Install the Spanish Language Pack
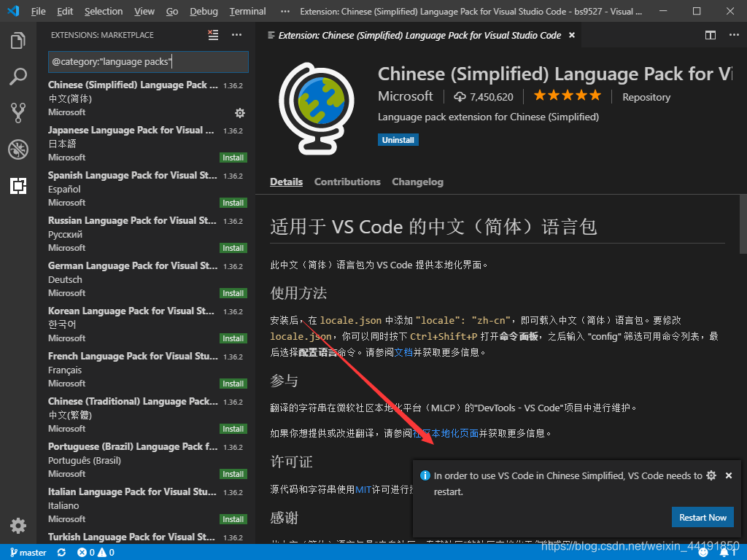This screenshot has width=747, height=560. 233,203
